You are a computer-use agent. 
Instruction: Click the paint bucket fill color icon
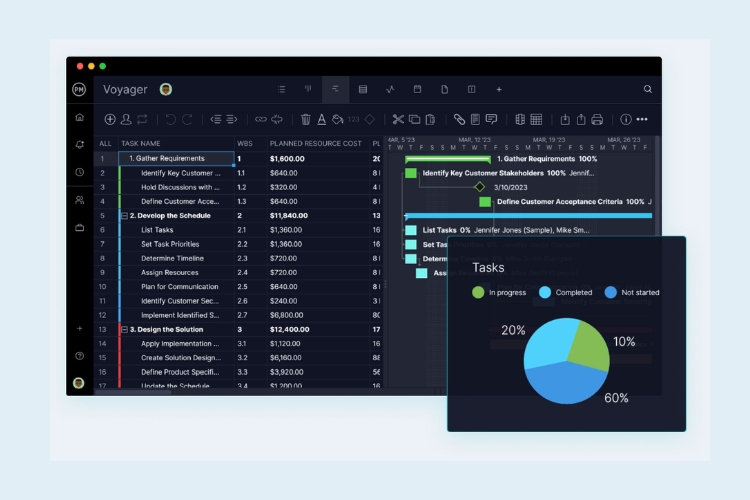point(337,119)
